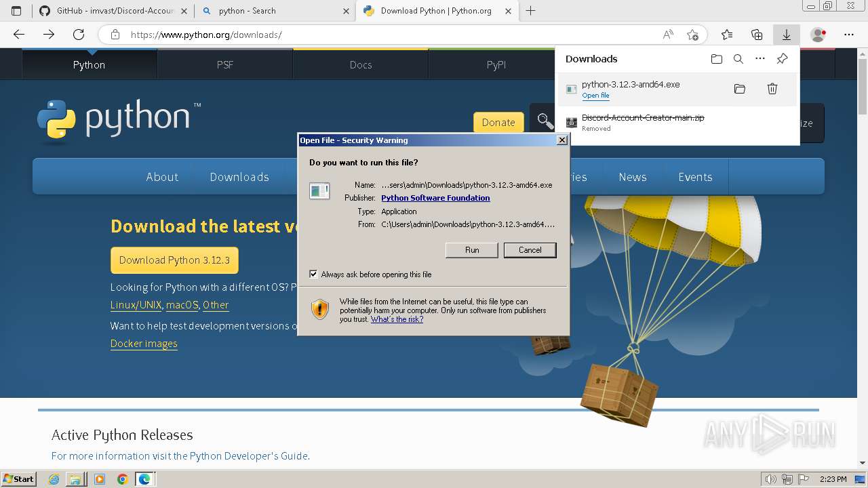
Task: Show python-3.12.3-amd64.exe in folder
Action: point(740,89)
